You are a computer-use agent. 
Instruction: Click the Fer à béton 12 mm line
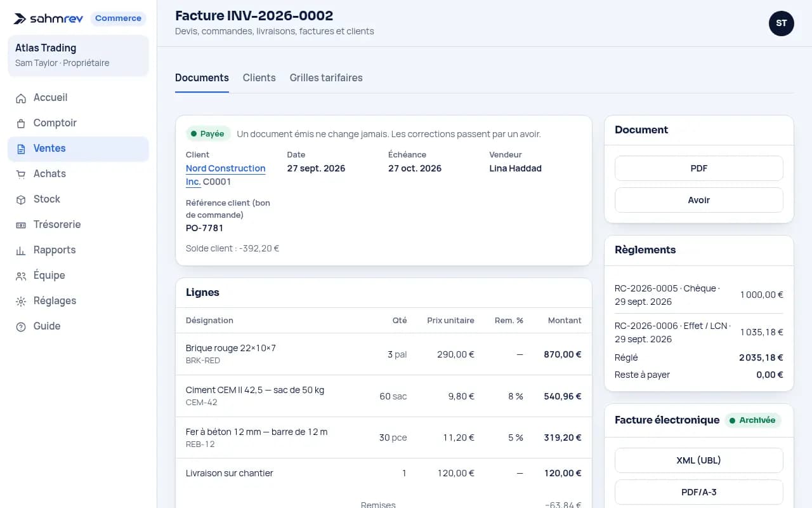[383, 438]
